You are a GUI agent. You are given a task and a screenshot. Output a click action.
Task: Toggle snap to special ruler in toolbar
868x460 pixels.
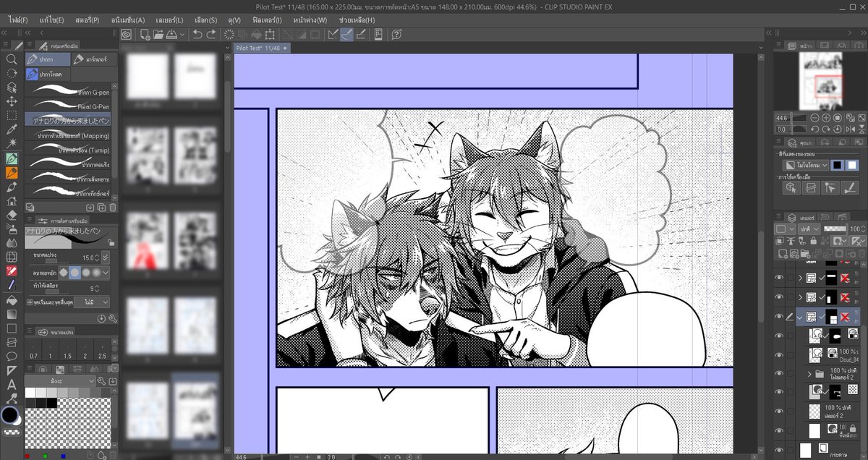[x=347, y=34]
